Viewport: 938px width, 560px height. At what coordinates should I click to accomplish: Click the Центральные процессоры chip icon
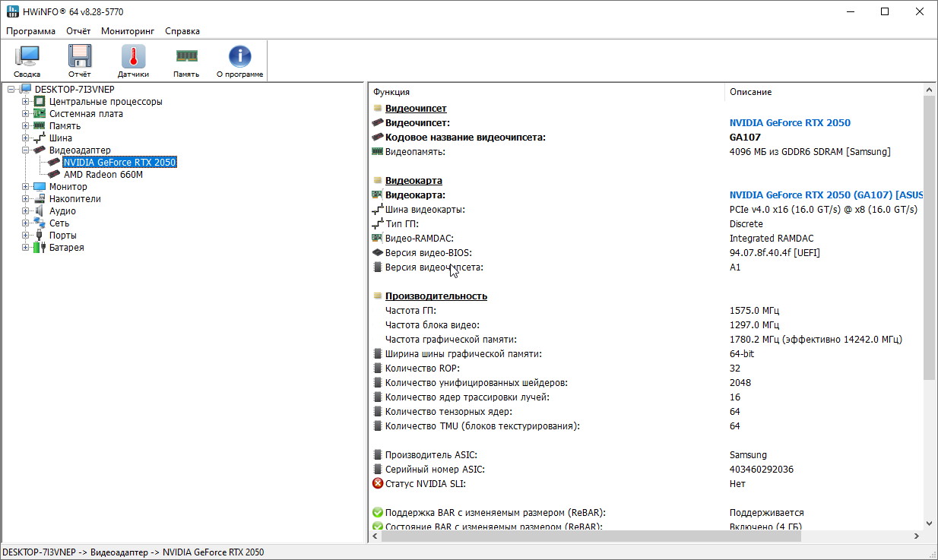click(x=40, y=102)
